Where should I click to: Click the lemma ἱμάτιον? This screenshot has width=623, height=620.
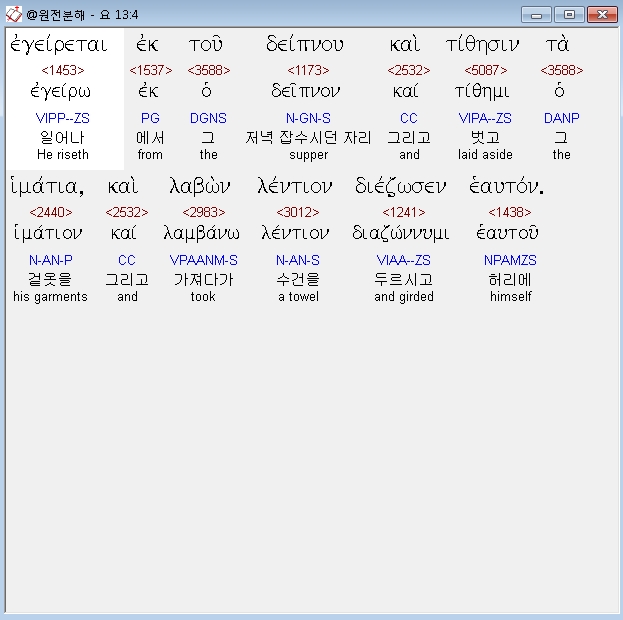click(48, 233)
